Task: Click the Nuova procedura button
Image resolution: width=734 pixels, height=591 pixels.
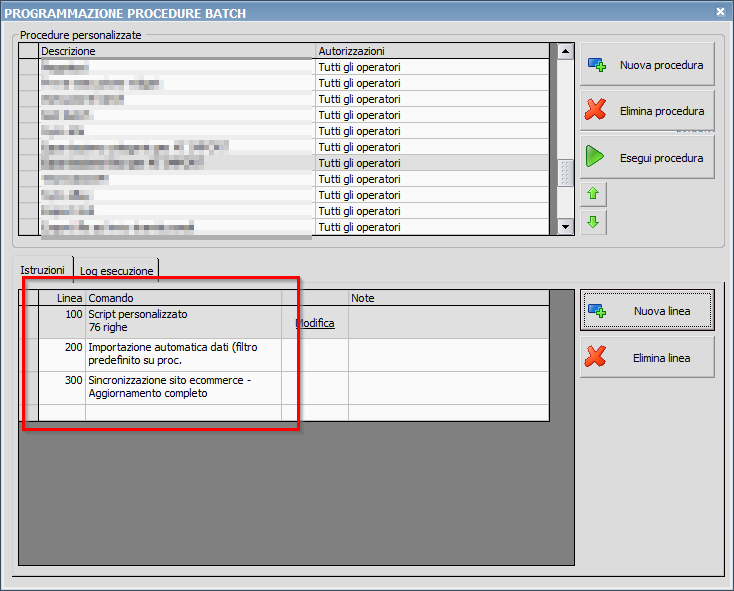Action: coord(647,64)
